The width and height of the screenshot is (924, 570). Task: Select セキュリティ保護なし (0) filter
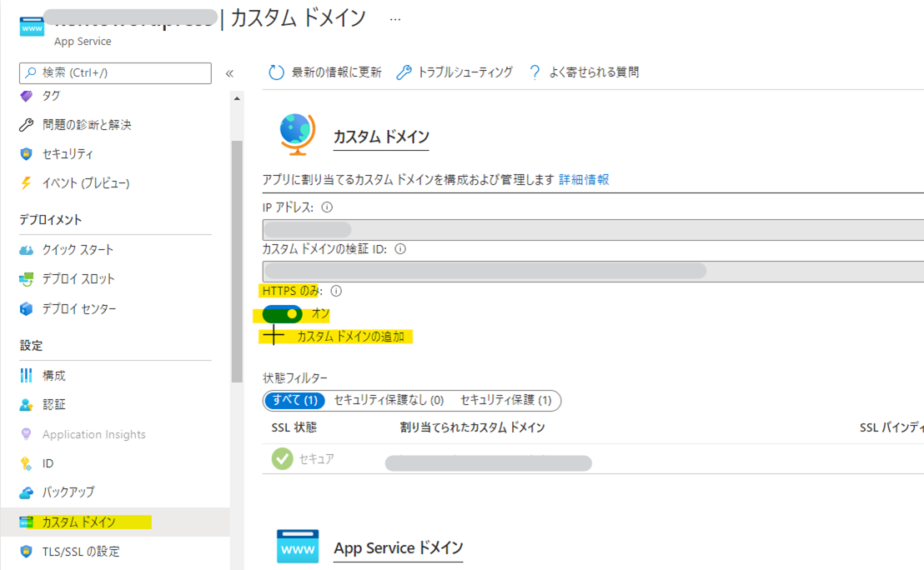[389, 401]
